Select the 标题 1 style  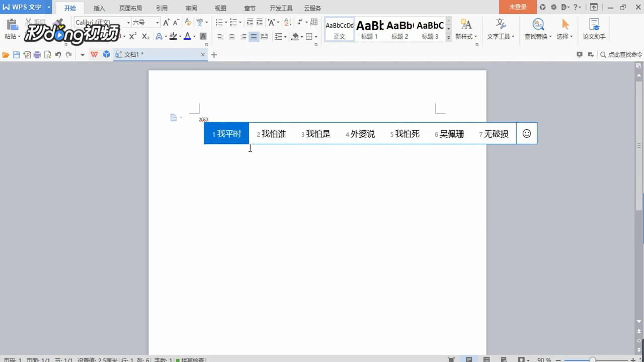coord(369,29)
